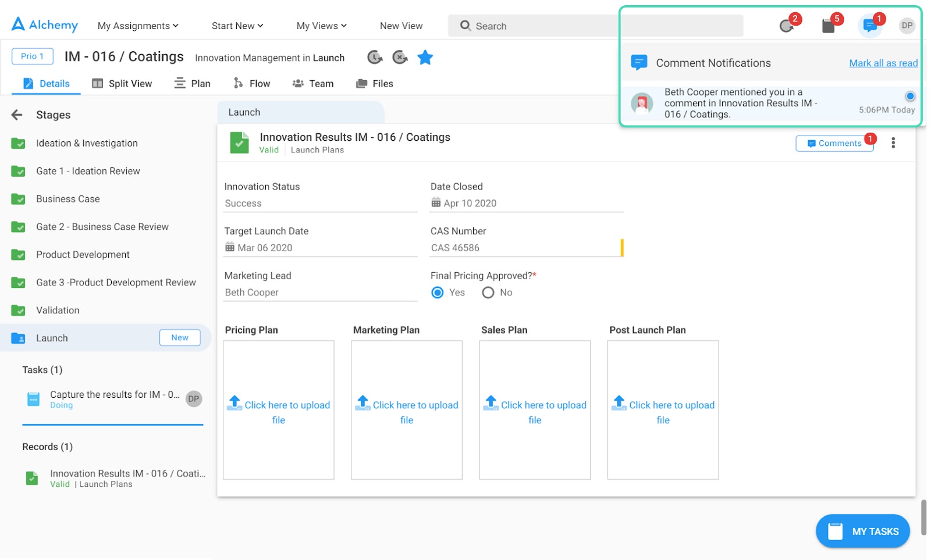This screenshot has height=560, width=931.
Task: Click the Marketing Lead field
Action: (321, 293)
